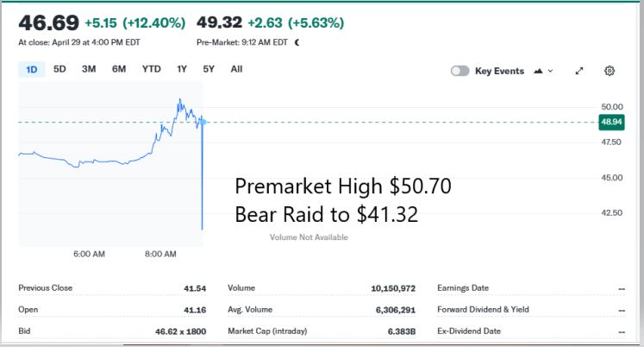Toggle the Key Events switch

[x=460, y=71]
